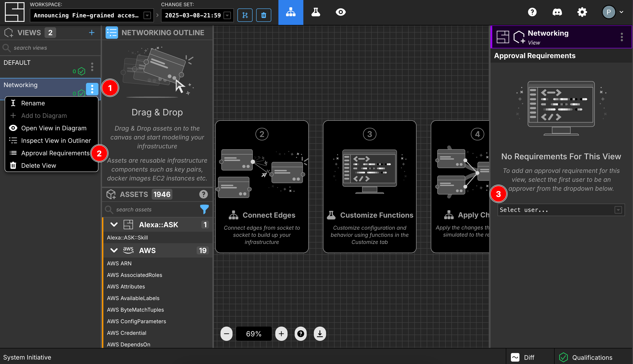Click the Apply Changes tutorial card
The height and width of the screenshot is (364, 633).
pos(460,186)
